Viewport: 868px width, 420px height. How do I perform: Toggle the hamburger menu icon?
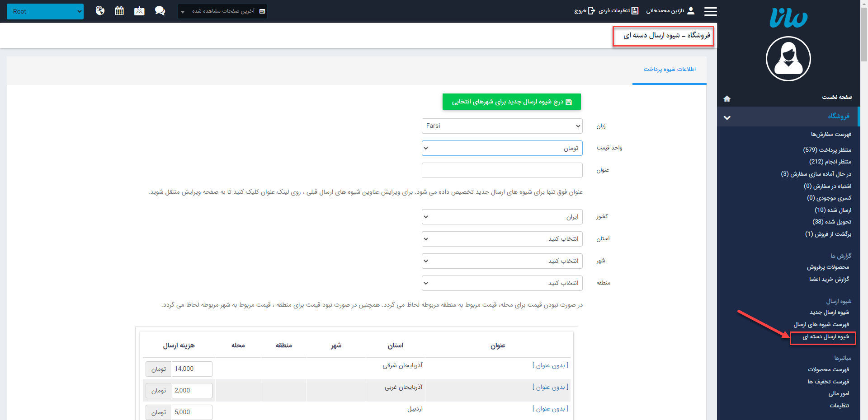710,11
